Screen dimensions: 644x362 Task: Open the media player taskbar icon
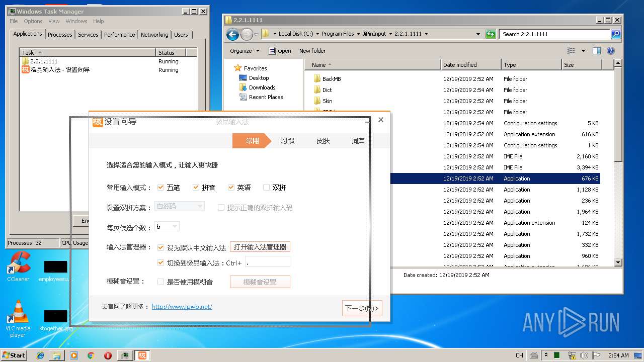click(x=74, y=355)
